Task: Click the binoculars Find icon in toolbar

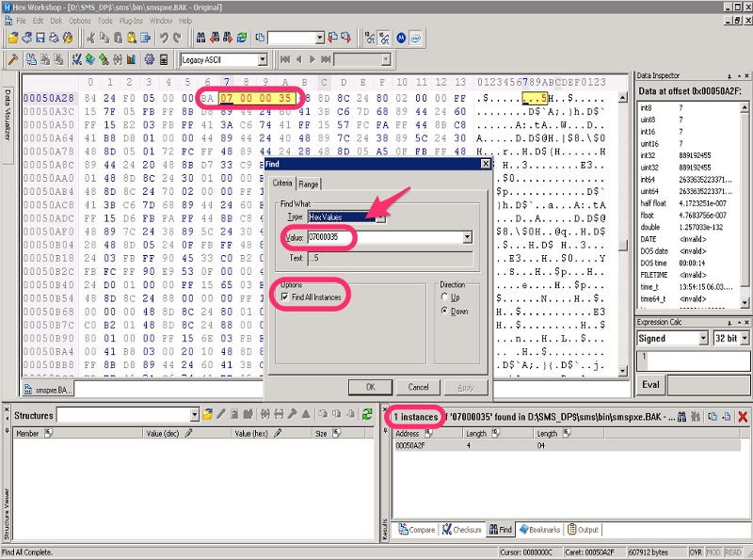Action: point(202,38)
